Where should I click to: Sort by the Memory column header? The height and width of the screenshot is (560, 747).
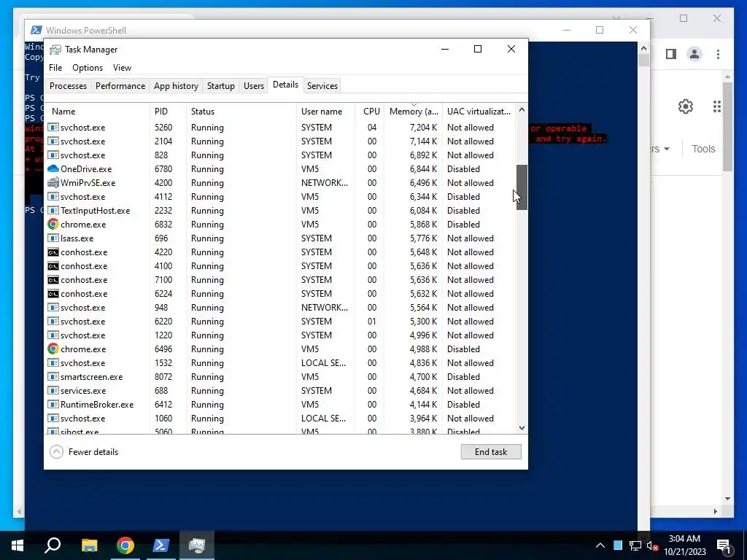pos(414,112)
